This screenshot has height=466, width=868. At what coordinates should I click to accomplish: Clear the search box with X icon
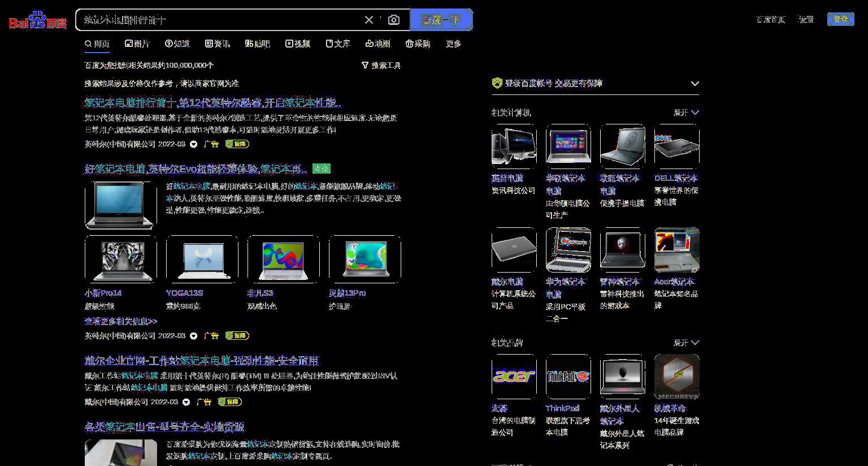point(369,20)
